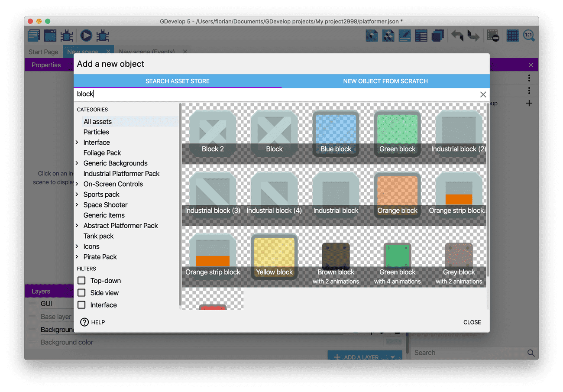Click the help question mark icon

pyautogui.click(x=84, y=322)
